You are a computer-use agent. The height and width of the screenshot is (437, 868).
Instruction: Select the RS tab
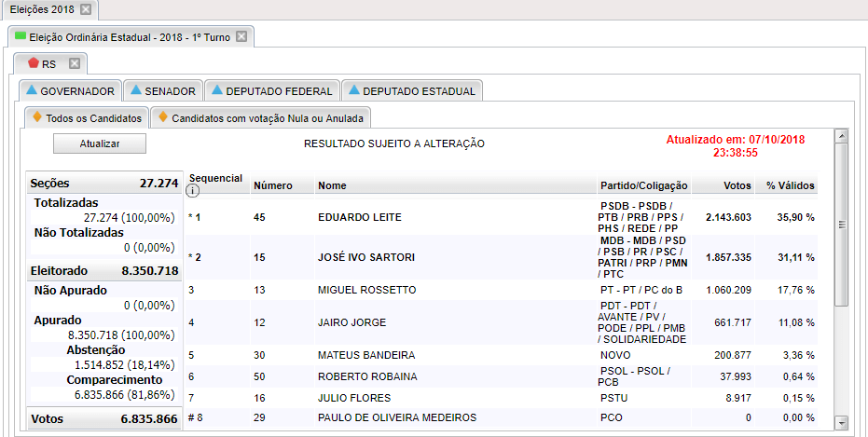[50, 63]
